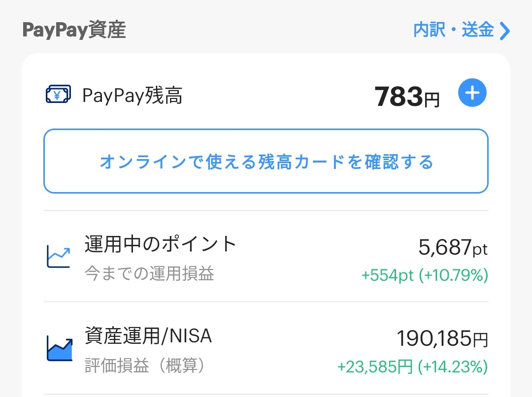Tap +554pt (+10.79%) gain text
Screen dimensions: 532x397
pos(425,275)
